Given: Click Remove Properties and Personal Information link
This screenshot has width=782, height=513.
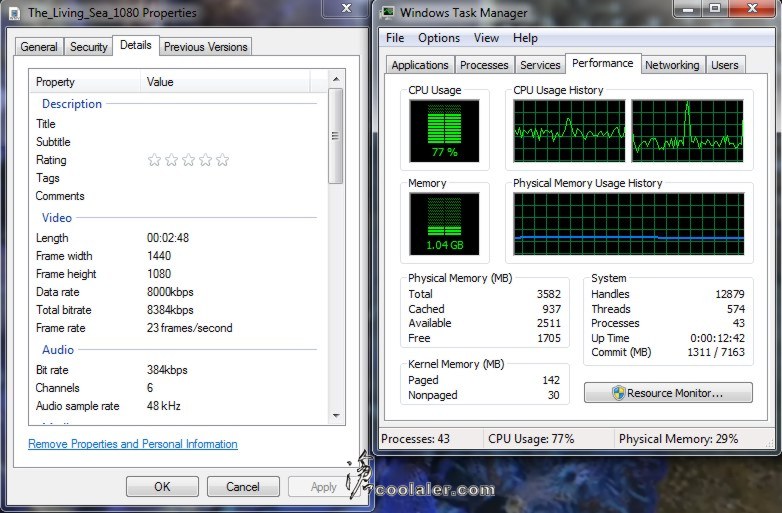Looking at the screenshot, I should pyautogui.click(x=133, y=444).
